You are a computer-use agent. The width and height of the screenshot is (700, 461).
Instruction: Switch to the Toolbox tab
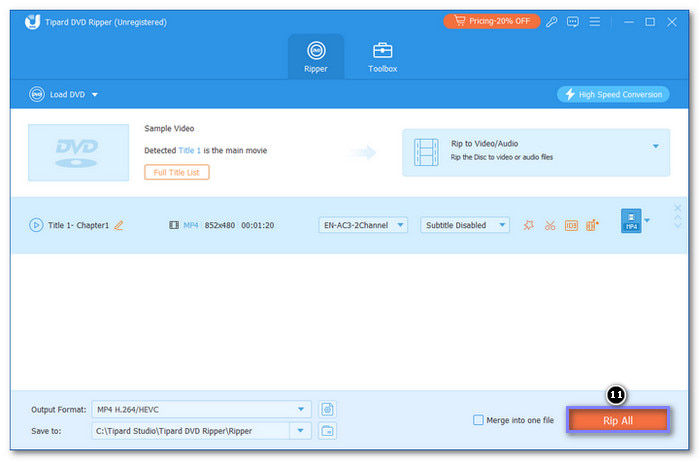pyautogui.click(x=383, y=57)
